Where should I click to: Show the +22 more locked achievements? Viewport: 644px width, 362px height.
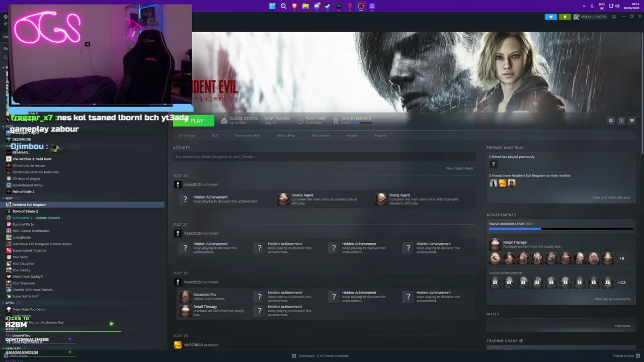coord(621,283)
